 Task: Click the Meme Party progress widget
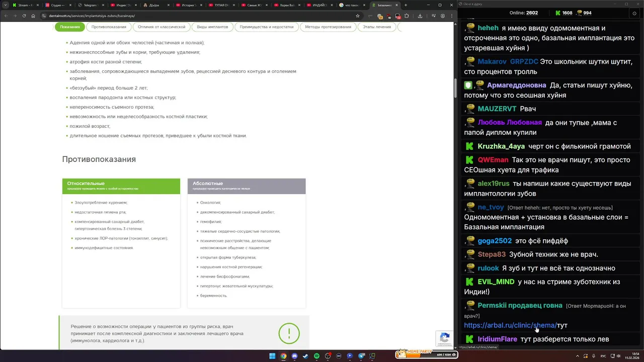coord(427,354)
